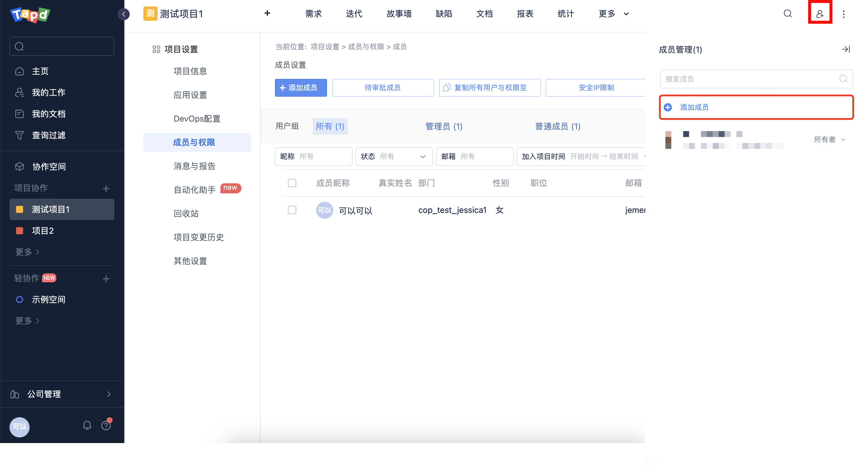The width and height of the screenshot is (868, 465).
Task: Open top bar search magnifier icon
Action: click(x=788, y=13)
